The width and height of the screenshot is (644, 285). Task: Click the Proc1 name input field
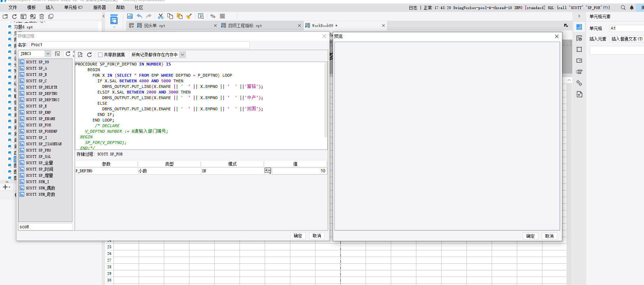pyautogui.click(x=139, y=45)
